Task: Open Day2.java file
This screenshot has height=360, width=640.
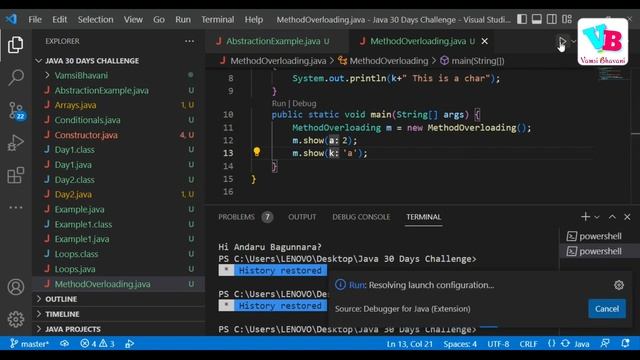Action: click(118, 195)
